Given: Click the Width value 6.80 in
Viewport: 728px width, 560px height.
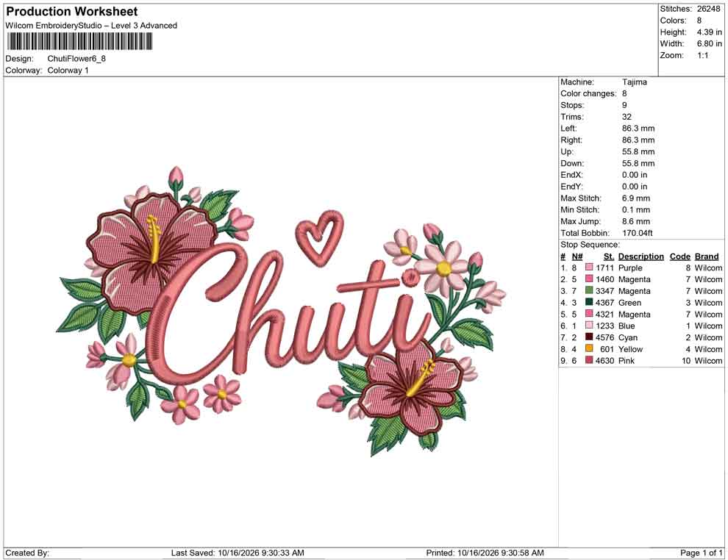Looking at the screenshot, I should tap(709, 43).
